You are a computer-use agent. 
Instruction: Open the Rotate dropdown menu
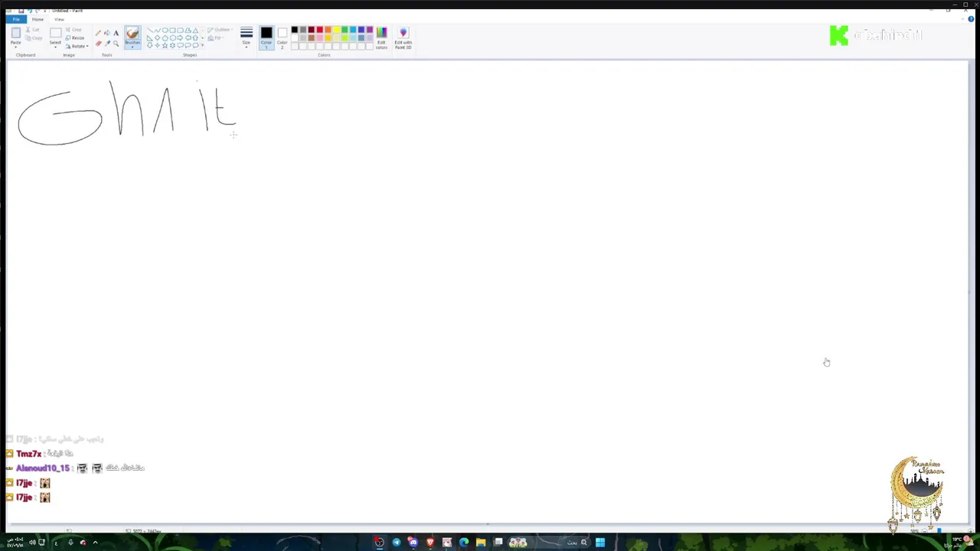pyautogui.click(x=78, y=46)
